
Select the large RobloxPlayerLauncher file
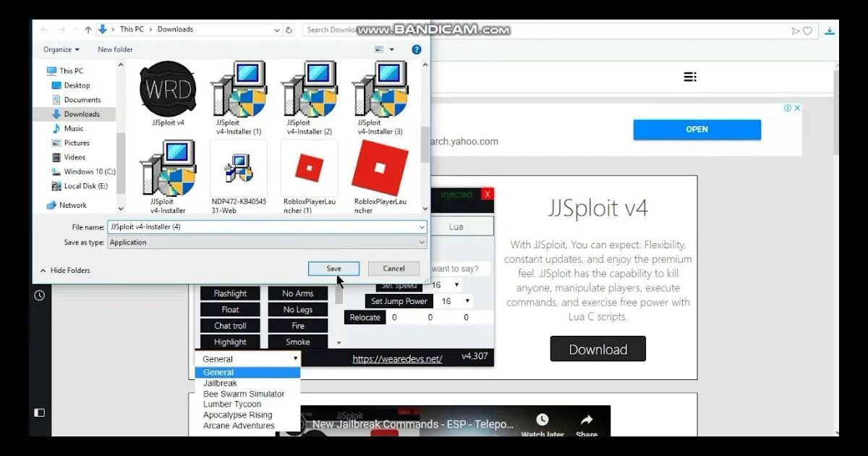coord(380,177)
